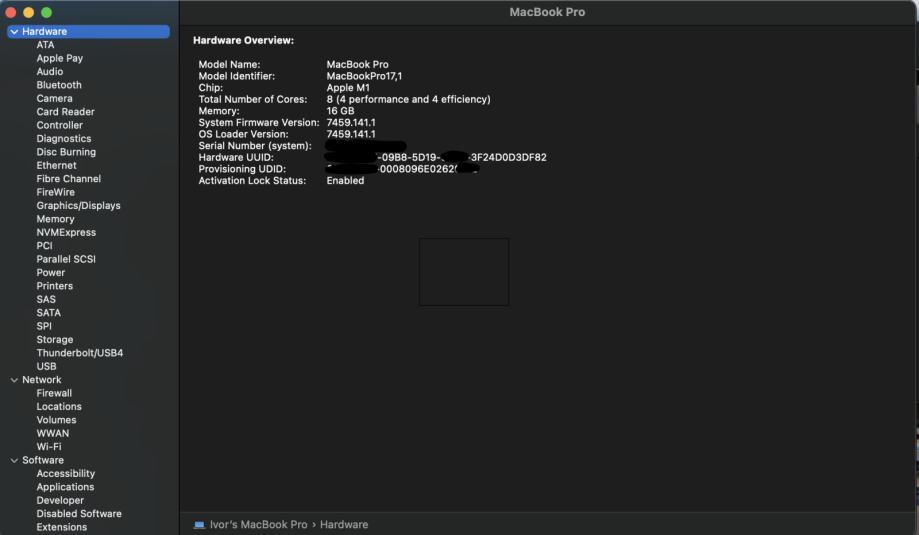
Task: Select NVMExpress in the sidebar
Action: (66, 233)
